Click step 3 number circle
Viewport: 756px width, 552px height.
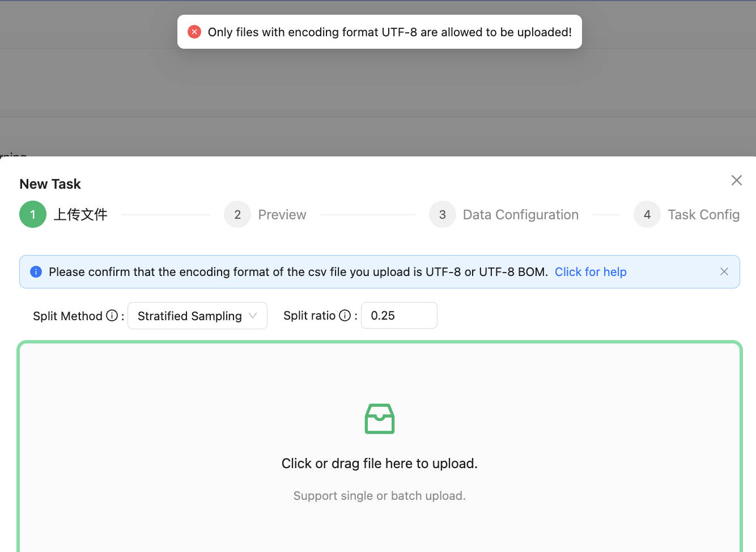[x=443, y=214]
